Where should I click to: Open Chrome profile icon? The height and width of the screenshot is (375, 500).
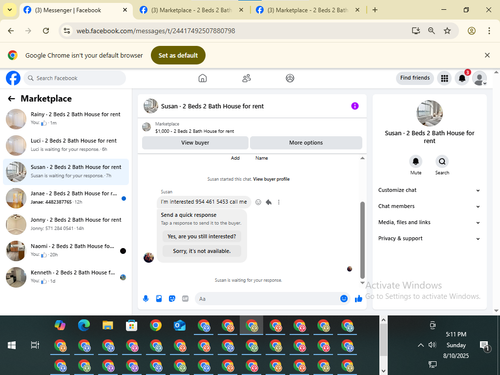coord(471,31)
